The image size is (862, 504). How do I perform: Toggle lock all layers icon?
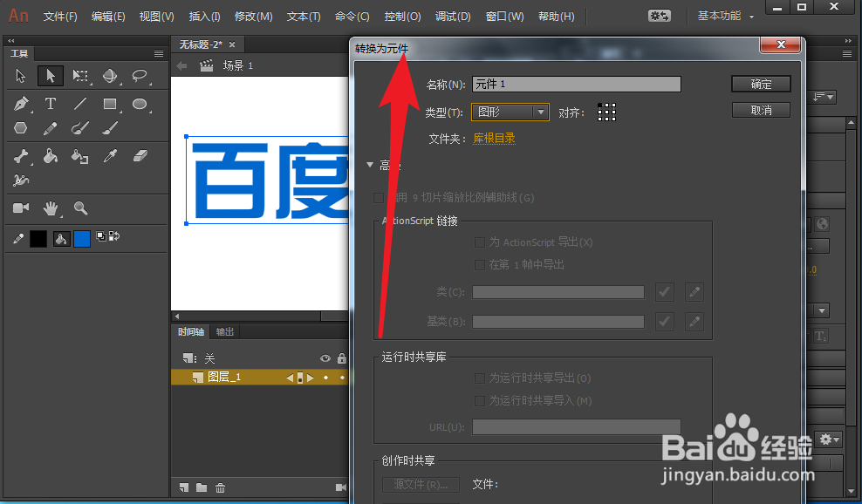point(342,358)
